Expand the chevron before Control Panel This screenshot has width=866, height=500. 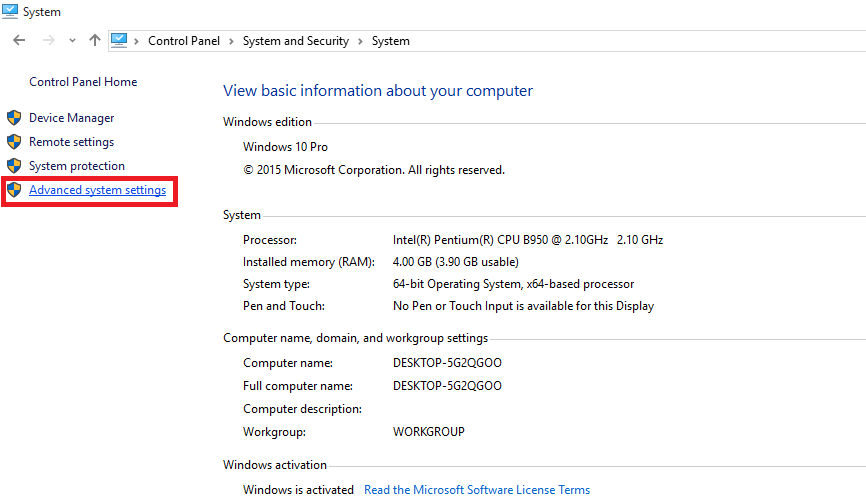tap(138, 41)
